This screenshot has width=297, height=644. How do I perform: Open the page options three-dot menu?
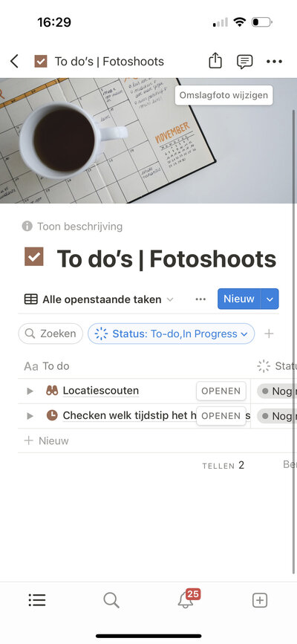[274, 62]
